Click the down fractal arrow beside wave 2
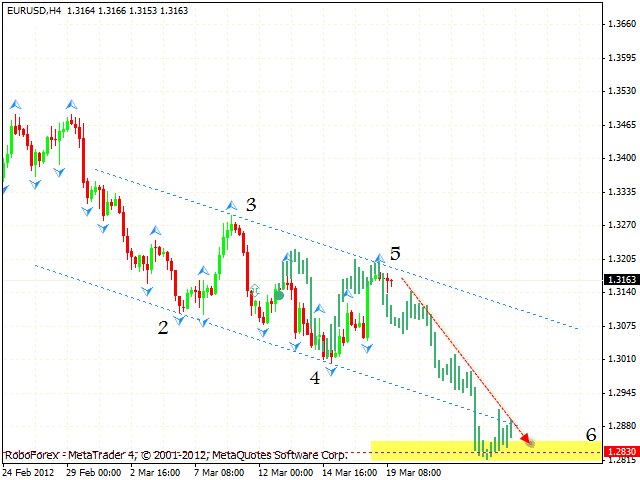Image resolution: width=640 pixels, height=480 pixels. (x=181, y=318)
